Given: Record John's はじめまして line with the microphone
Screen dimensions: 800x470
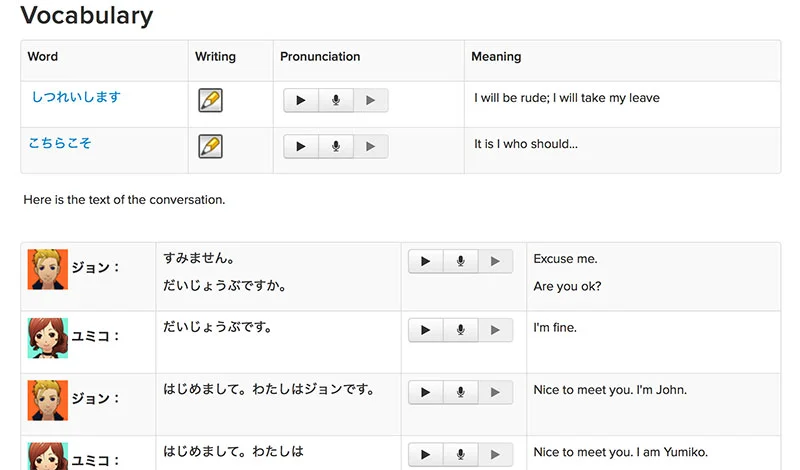Looking at the screenshot, I should click(460, 392).
